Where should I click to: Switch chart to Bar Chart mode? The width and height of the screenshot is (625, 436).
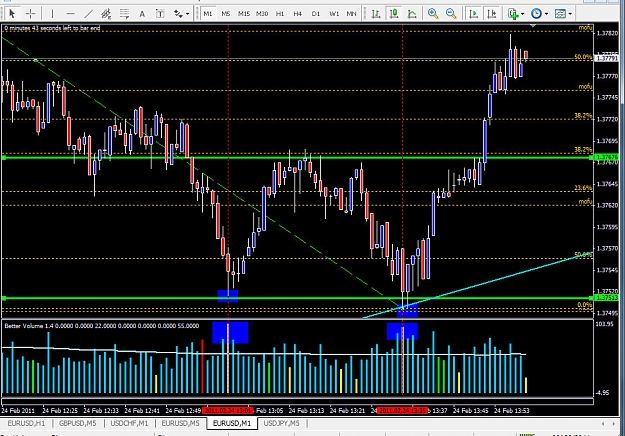376,14
